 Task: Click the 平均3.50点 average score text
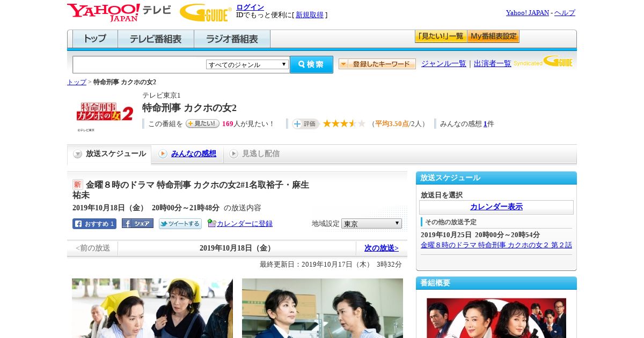(x=391, y=124)
